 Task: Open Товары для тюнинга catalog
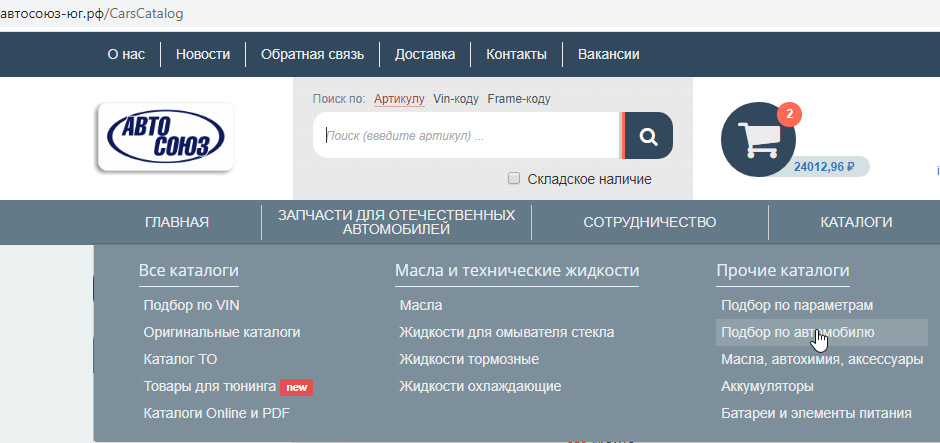click(x=209, y=386)
